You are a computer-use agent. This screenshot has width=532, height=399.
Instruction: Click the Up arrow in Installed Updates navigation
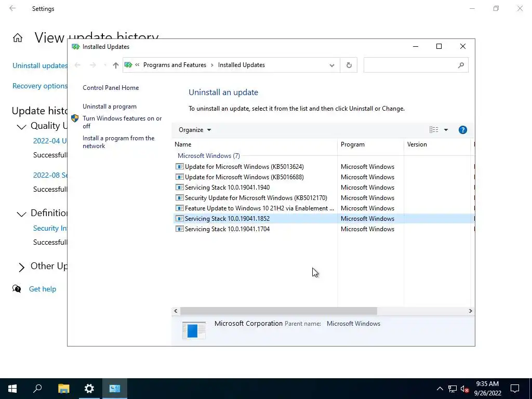[x=116, y=65]
